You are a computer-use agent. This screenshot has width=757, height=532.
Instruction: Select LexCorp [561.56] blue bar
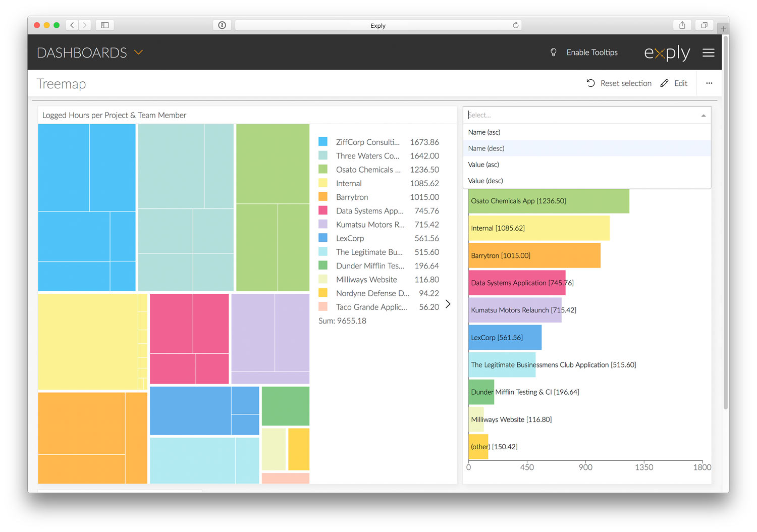coord(505,337)
